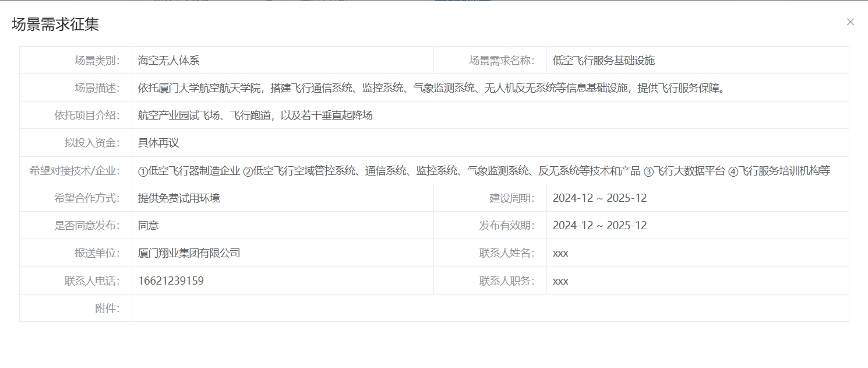Click the 发布有效期 date range value
This screenshot has width=868, height=368.
599,225
